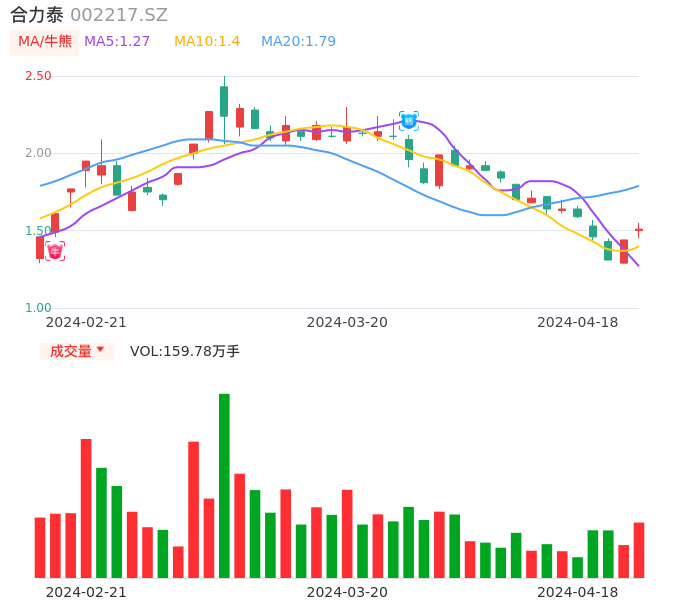Click the rightmost red cross candlestick
The height and width of the screenshot is (606, 686).
click(x=639, y=230)
